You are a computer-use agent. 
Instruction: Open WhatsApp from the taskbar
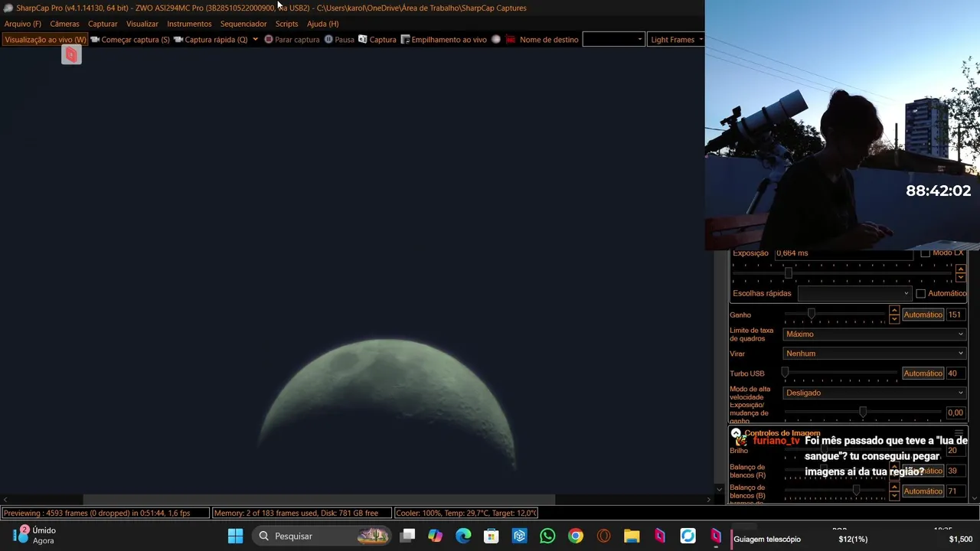click(547, 536)
